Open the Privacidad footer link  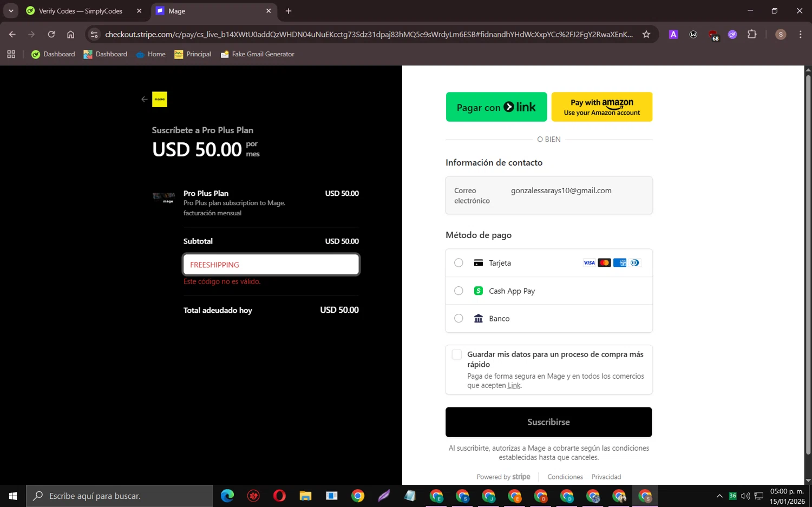(606, 477)
